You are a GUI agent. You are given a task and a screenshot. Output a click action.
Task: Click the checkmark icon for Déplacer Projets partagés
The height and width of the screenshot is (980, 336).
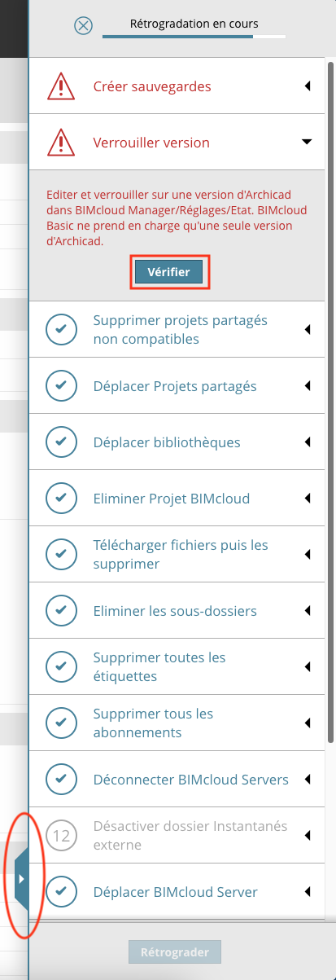click(61, 385)
